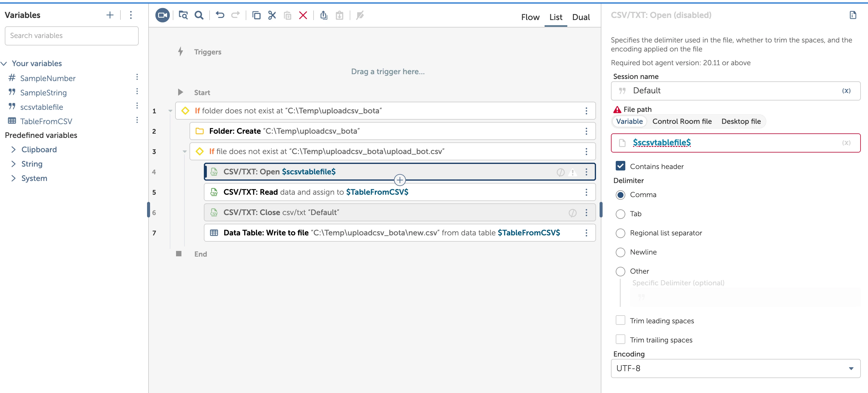The image size is (868, 393).
Task: Click the right panel collapse handle
Action: pyautogui.click(x=601, y=210)
